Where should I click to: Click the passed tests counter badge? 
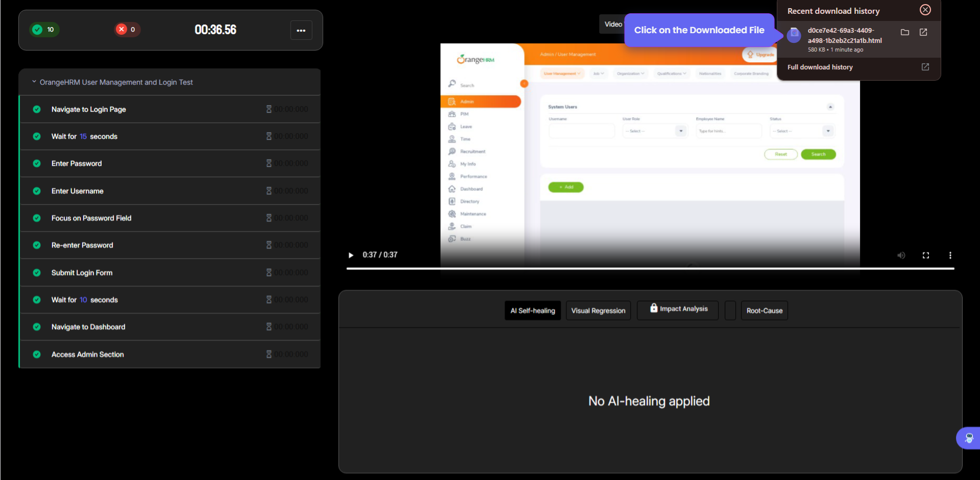tap(44, 30)
